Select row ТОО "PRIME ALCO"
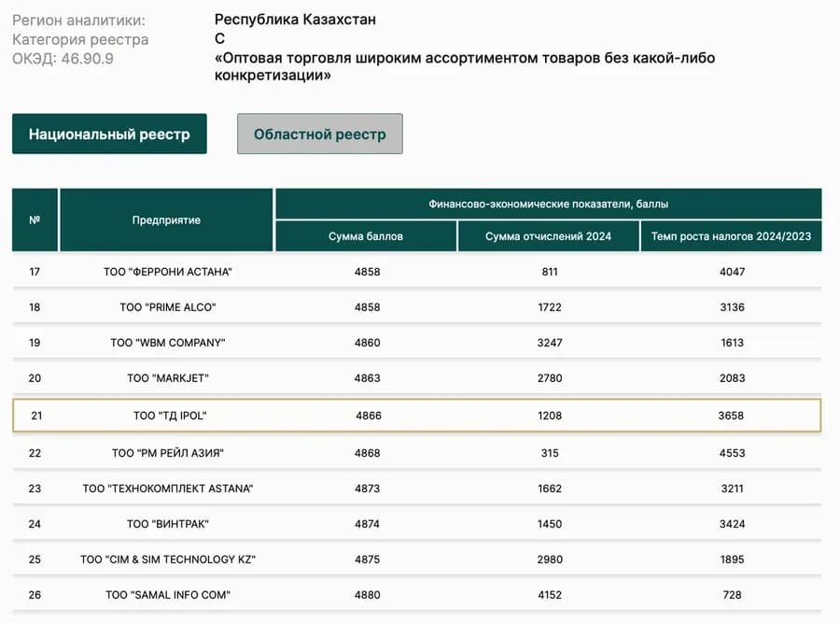The height and width of the screenshot is (623, 840). [417, 307]
